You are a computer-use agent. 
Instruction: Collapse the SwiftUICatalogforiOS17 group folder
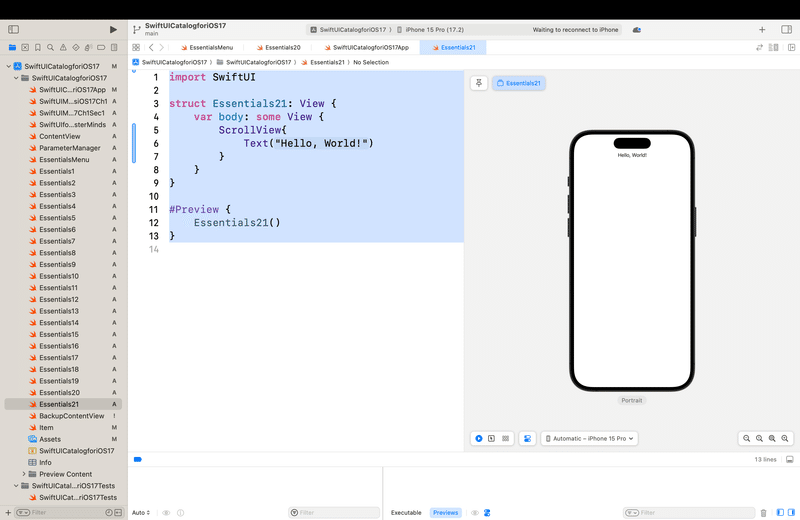coord(16,78)
